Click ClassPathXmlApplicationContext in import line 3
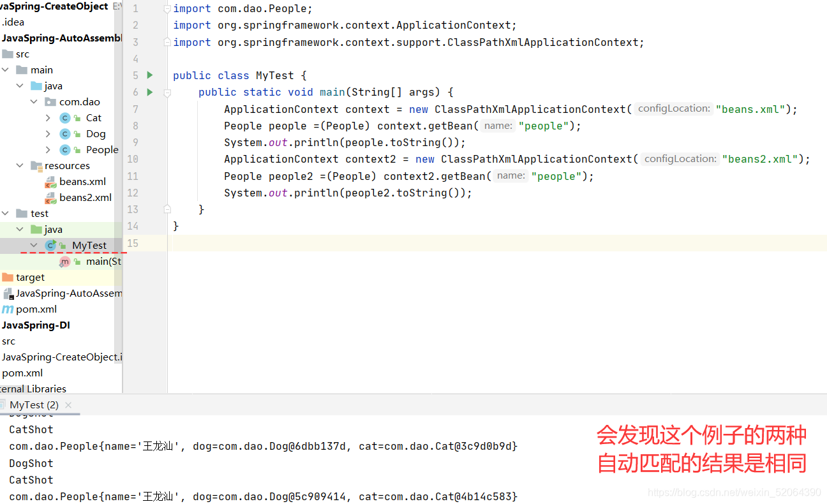The image size is (827, 504). (x=542, y=42)
